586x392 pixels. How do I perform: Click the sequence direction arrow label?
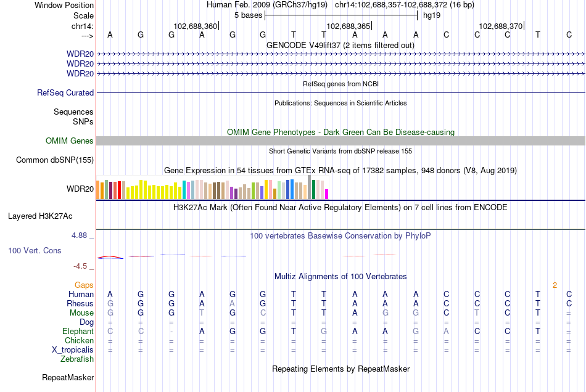pyautogui.click(x=87, y=36)
